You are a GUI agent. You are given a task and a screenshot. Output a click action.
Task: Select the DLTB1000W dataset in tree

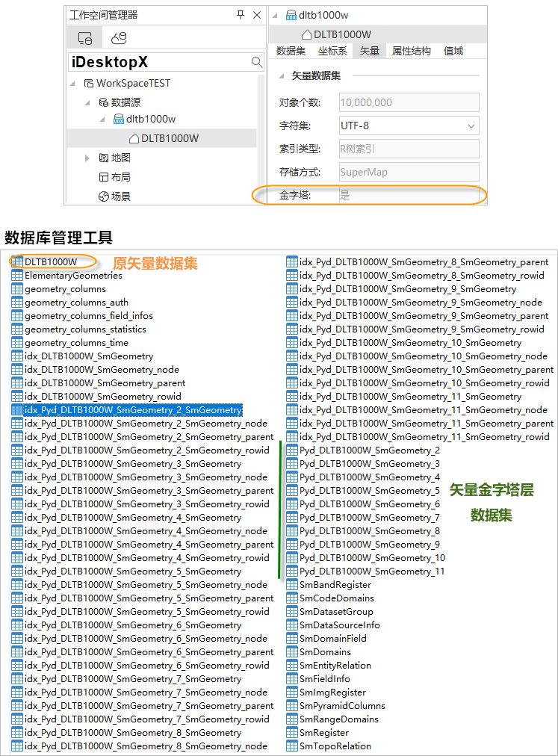point(169,138)
